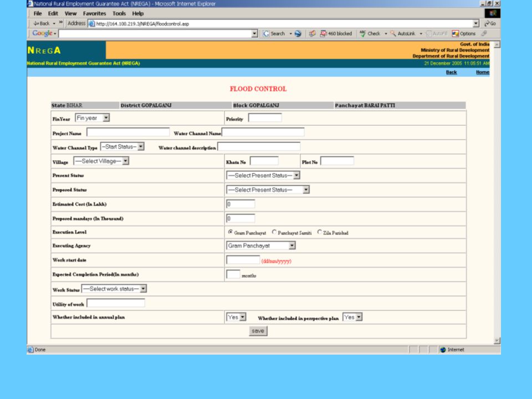Select the Panchayat Samiti radio button
Screen dimensions: 532x399
pos(274,232)
